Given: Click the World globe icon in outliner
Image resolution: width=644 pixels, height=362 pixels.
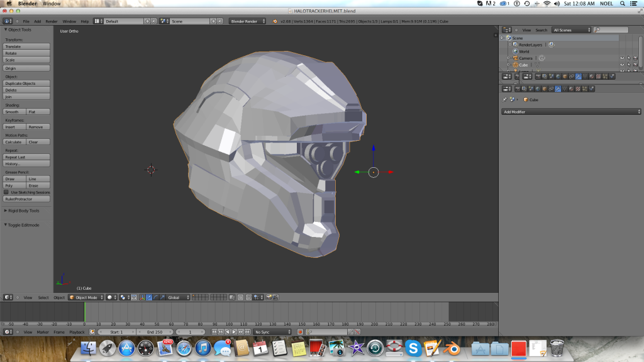Looking at the screenshot, I should click(x=516, y=52).
